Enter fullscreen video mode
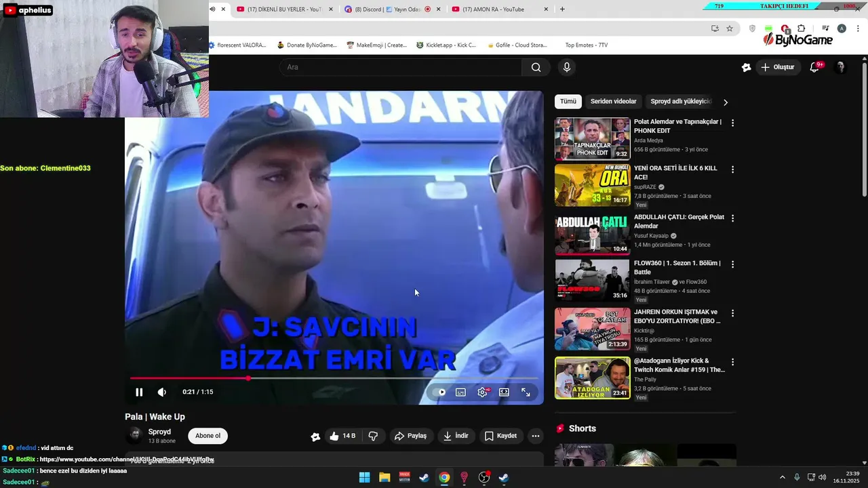868x488 pixels. (x=526, y=392)
